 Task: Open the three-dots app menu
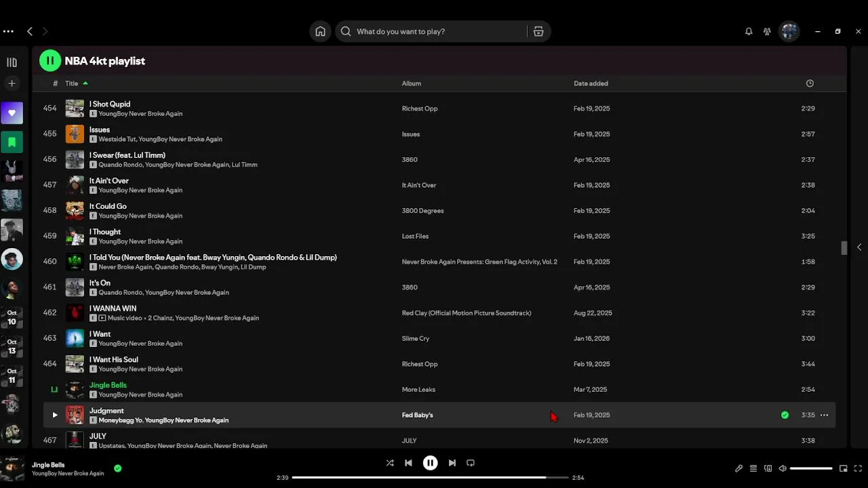[x=8, y=31]
